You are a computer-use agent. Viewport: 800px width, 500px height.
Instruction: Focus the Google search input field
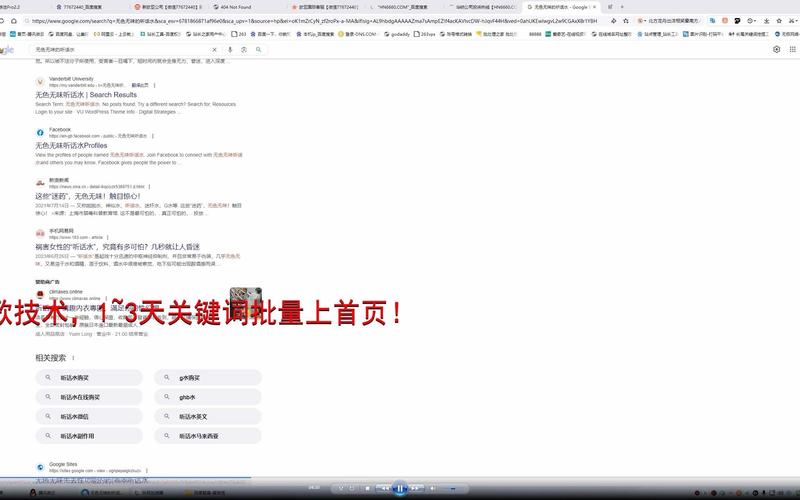(120, 49)
